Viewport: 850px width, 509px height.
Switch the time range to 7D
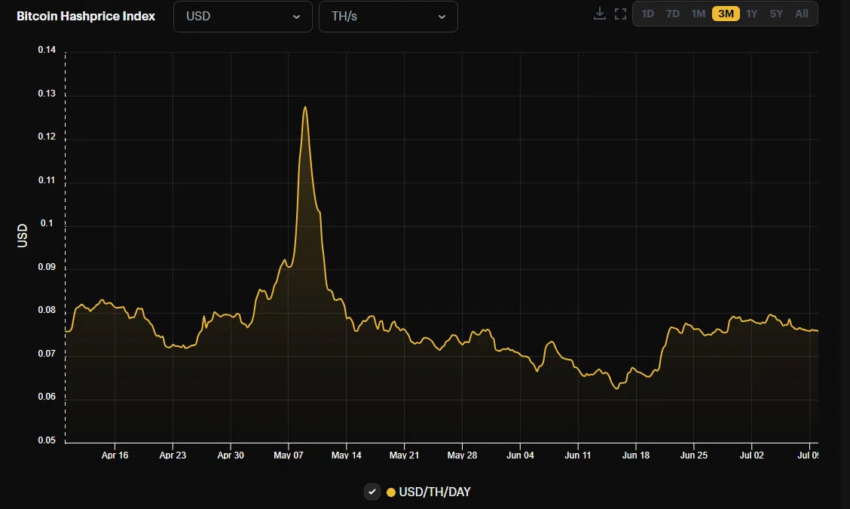point(673,14)
